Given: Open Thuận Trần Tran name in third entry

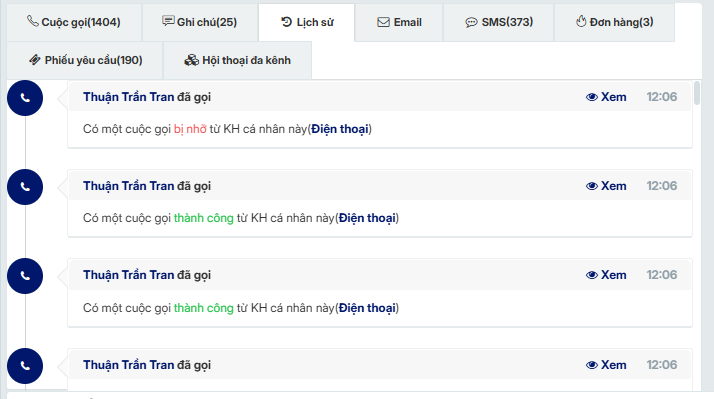Looking at the screenshot, I should point(128,275).
